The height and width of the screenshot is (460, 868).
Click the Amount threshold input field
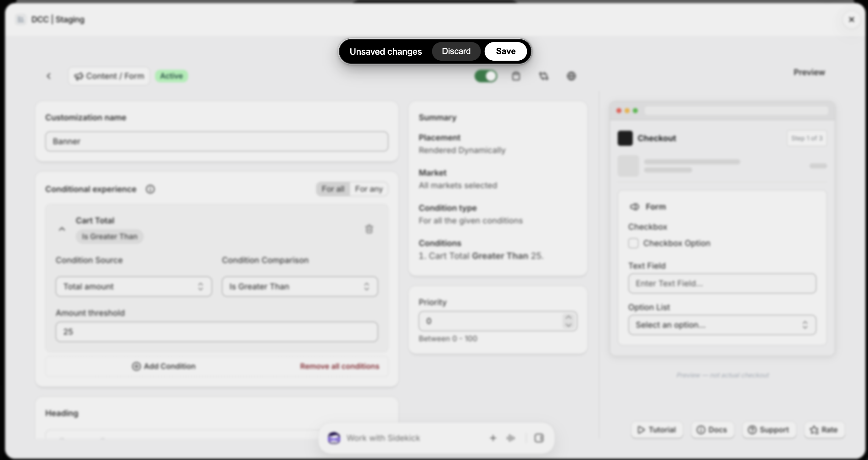coord(217,332)
